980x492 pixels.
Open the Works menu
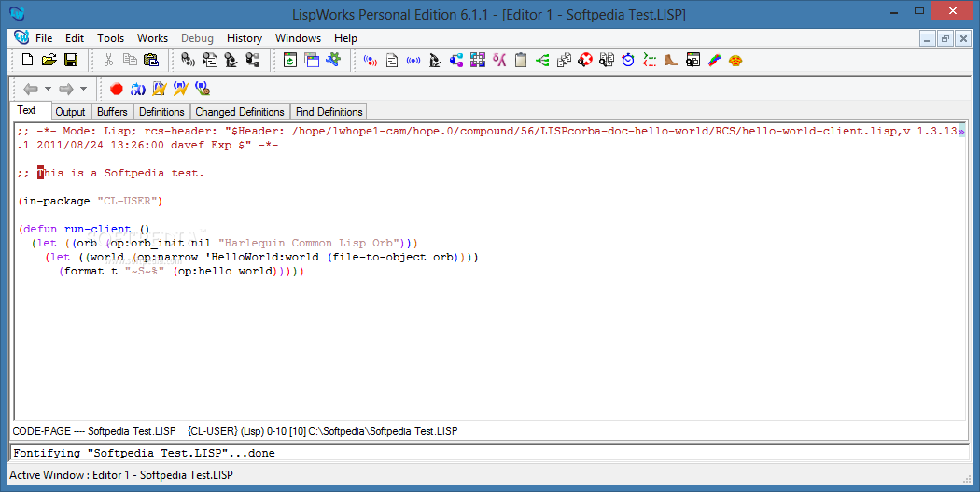pos(152,38)
